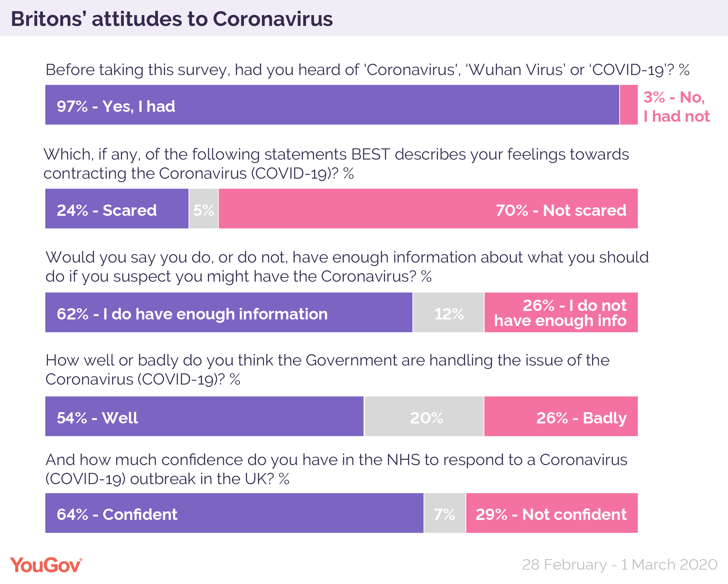Click the grey 20% bar segment

tap(424, 416)
